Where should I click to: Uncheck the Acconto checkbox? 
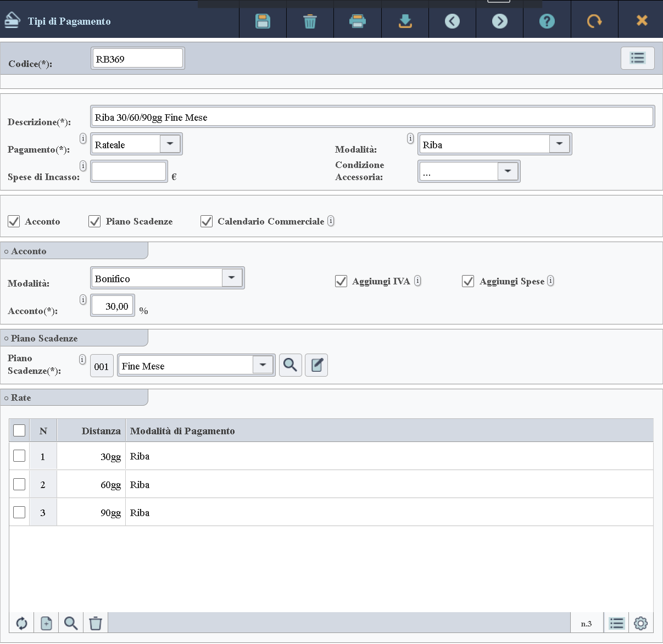click(14, 221)
